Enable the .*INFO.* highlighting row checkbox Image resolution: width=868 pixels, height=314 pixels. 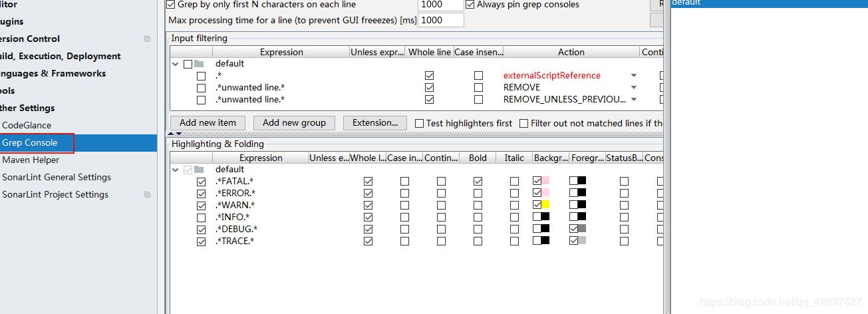pyautogui.click(x=201, y=218)
